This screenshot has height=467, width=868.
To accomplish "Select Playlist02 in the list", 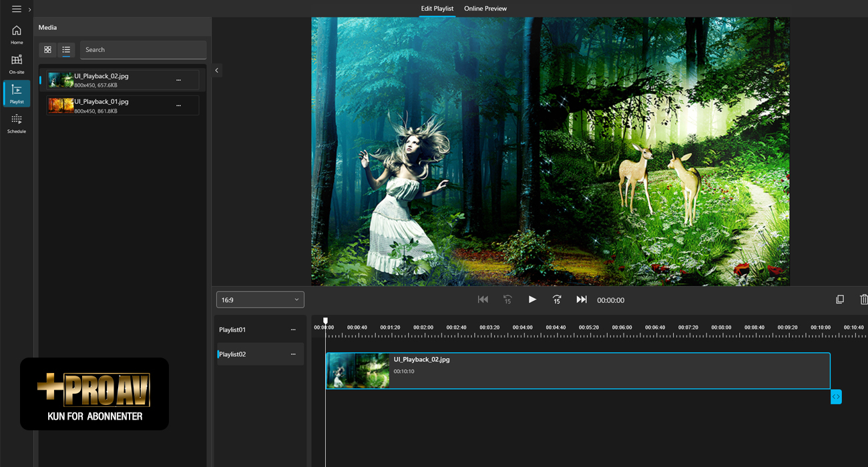I will [x=233, y=354].
